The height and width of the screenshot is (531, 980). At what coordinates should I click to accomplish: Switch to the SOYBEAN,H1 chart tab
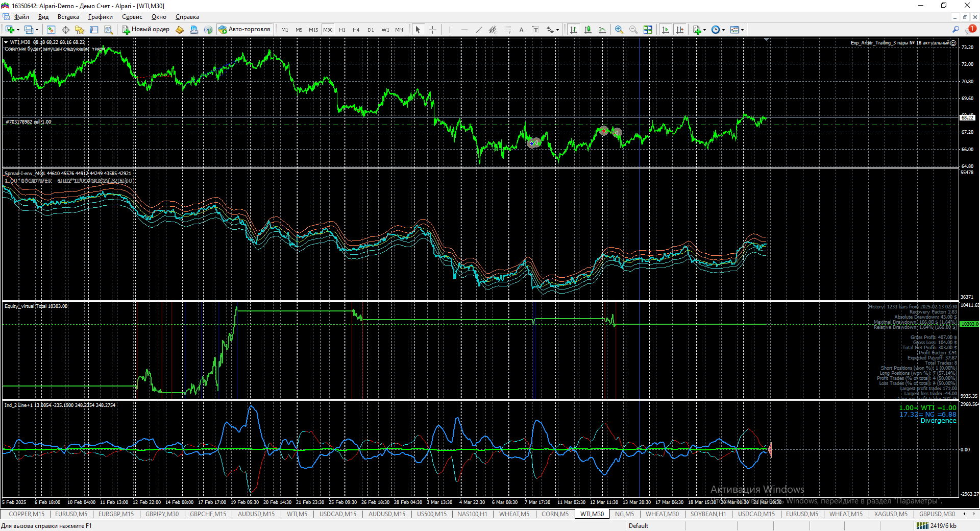coord(708,514)
